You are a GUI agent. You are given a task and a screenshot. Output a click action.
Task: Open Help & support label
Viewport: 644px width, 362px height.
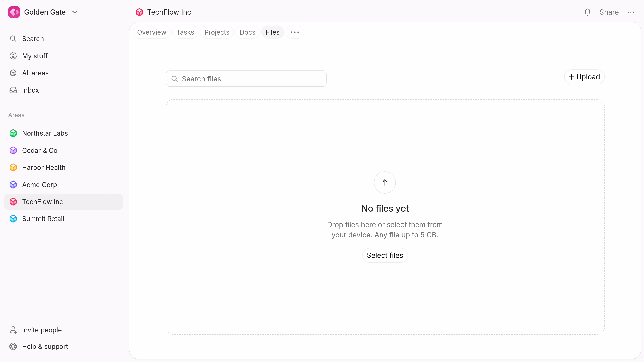(x=45, y=346)
